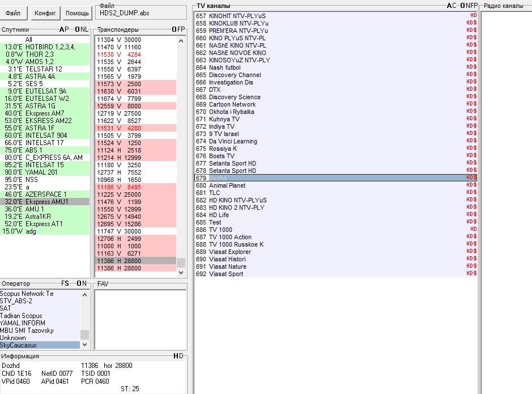The height and width of the screenshot is (394, 532).
Task: Toggle the C letter in TV каналы header
Action: click(454, 6)
